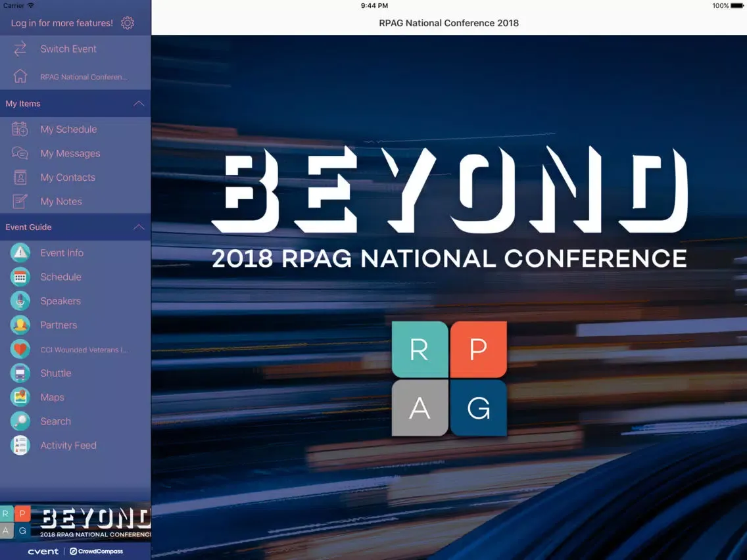Image resolution: width=747 pixels, height=560 pixels.
Task: Click the Event Info warning triangle icon
Action: point(20,252)
